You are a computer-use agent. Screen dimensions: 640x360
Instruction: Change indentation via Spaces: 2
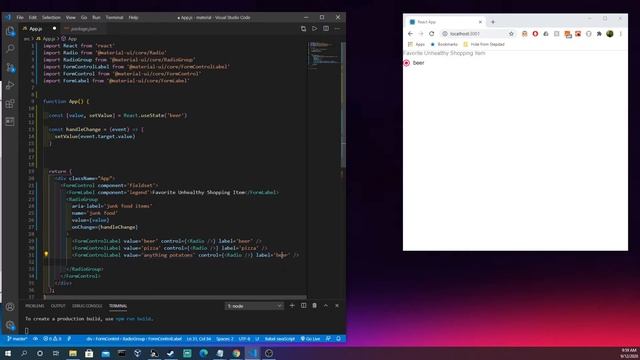(225, 339)
